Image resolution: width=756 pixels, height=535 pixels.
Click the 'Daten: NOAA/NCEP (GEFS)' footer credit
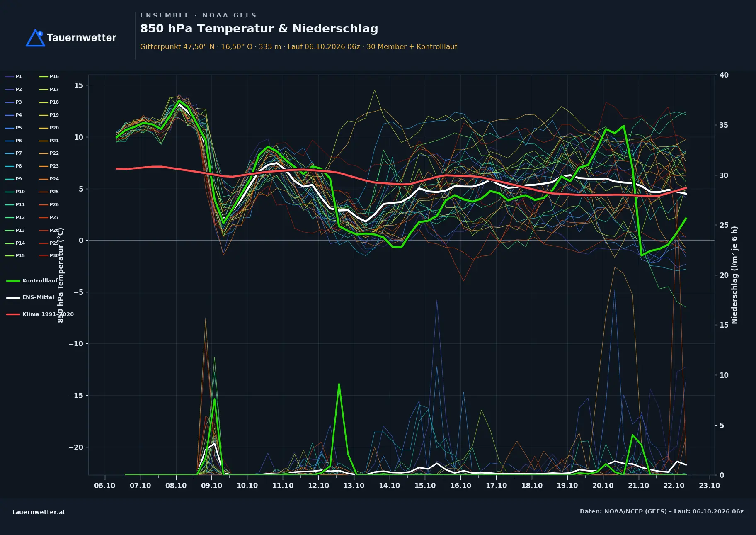661,511
